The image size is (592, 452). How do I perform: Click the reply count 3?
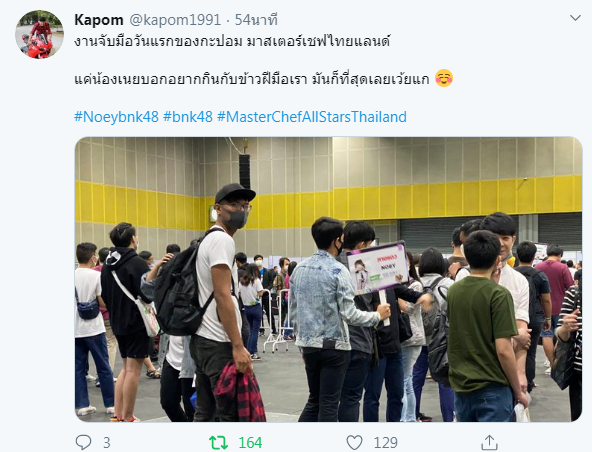[106, 443]
